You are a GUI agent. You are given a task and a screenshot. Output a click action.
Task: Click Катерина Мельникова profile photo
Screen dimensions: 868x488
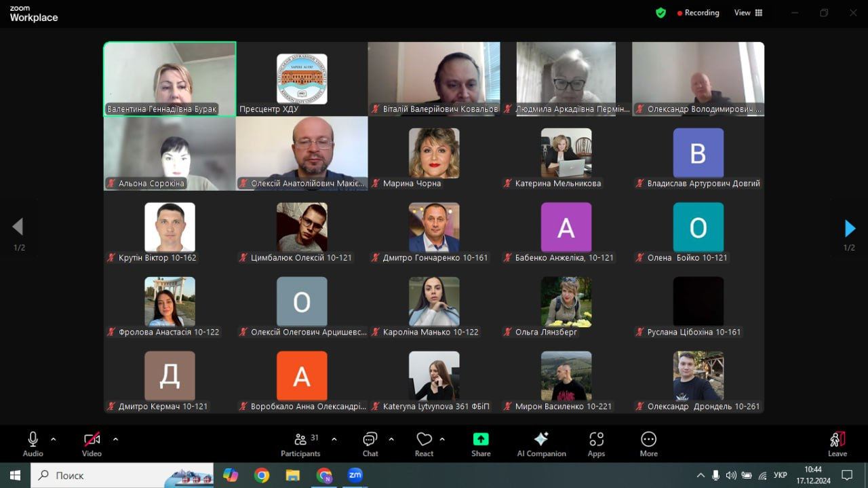[566, 153]
